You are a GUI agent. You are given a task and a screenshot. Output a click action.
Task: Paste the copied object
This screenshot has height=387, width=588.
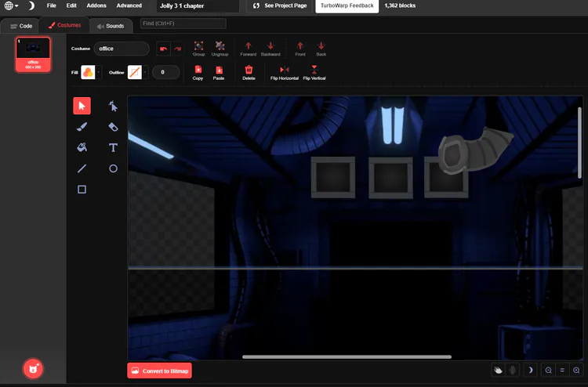[219, 73]
